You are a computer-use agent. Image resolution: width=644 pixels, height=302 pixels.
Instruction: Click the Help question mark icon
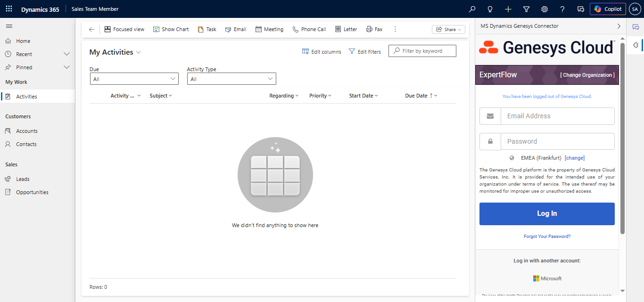(562, 9)
